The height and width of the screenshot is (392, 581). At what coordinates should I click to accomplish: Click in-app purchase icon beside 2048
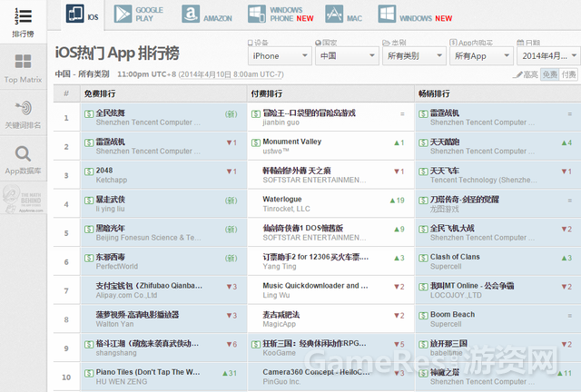tap(89, 171)
